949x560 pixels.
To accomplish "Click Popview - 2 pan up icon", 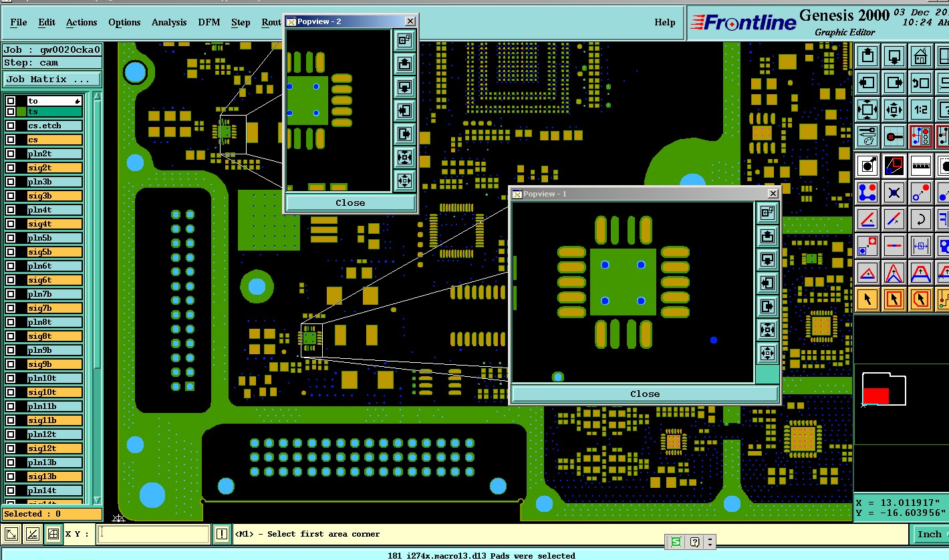I will click(x=404, y=63).
